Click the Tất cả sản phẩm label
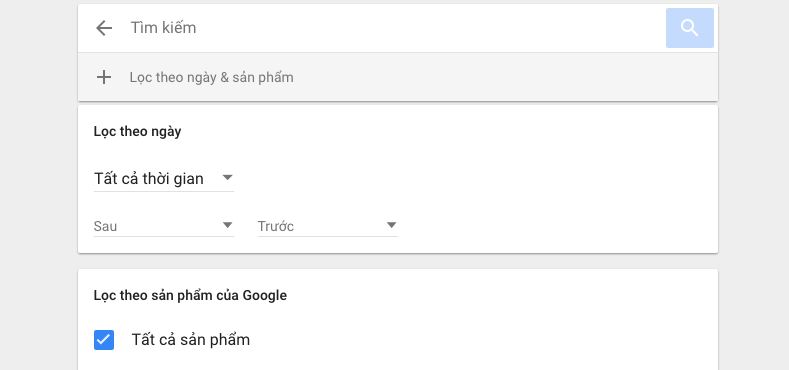The image size is (789, 370). coord(191,340)
